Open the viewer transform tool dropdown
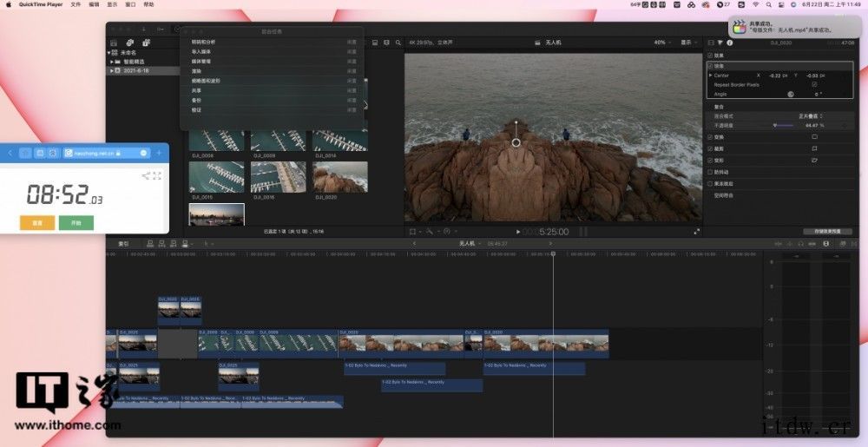Viewport: 868px width, 447px height. click(x=415, y=232)
